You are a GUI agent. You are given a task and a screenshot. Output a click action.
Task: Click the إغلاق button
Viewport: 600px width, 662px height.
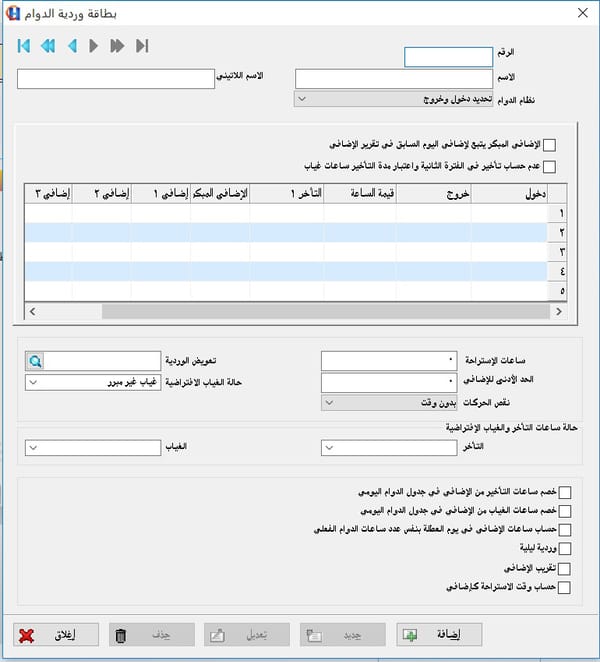pos(56,635)
